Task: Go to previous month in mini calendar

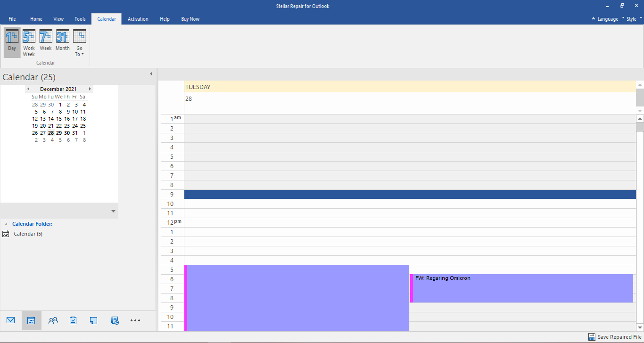Action: (28, 89)
